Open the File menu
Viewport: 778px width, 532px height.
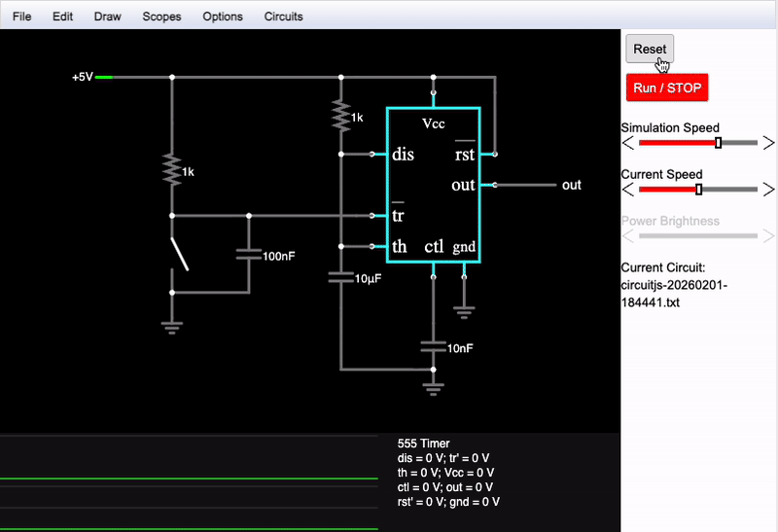click(x=21, y=17)
